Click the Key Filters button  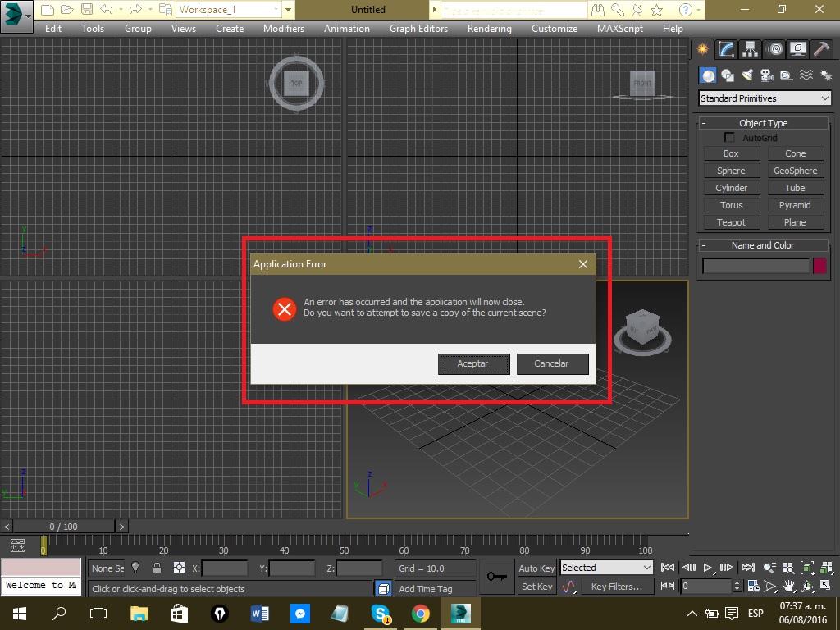(x=617, y=587)
